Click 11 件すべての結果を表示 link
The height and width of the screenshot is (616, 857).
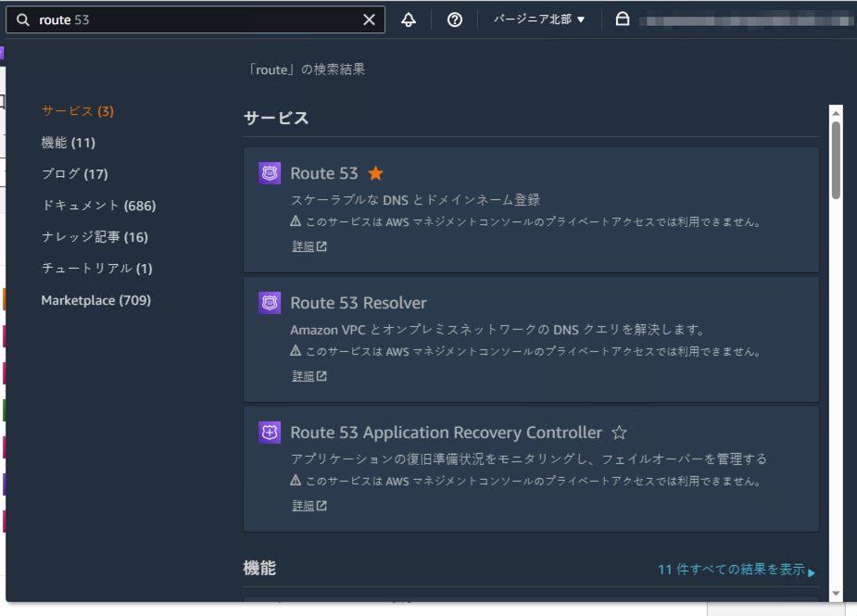point(737,570)
